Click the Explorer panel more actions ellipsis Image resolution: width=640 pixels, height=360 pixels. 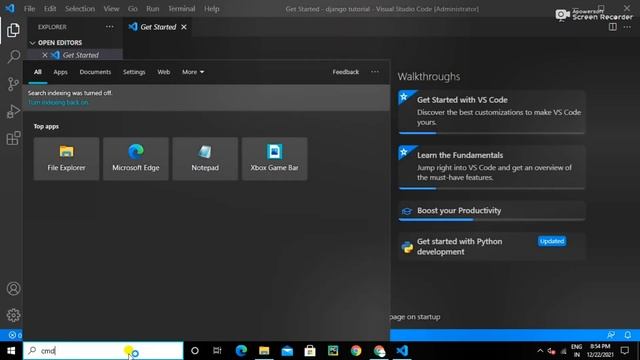[x=110, y=27]
